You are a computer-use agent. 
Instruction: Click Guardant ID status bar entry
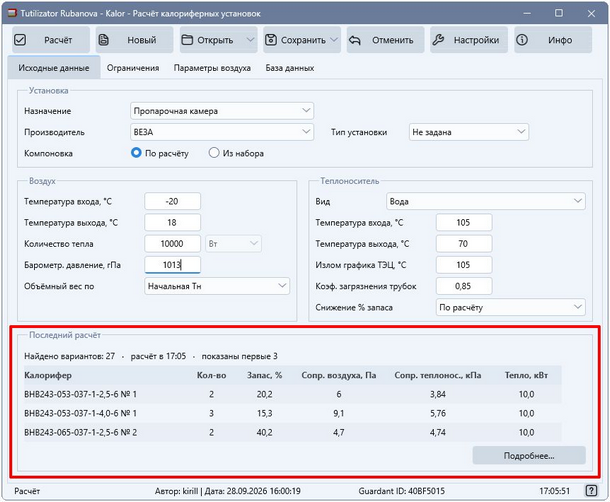pyautogui.click(x=401, y=491)
